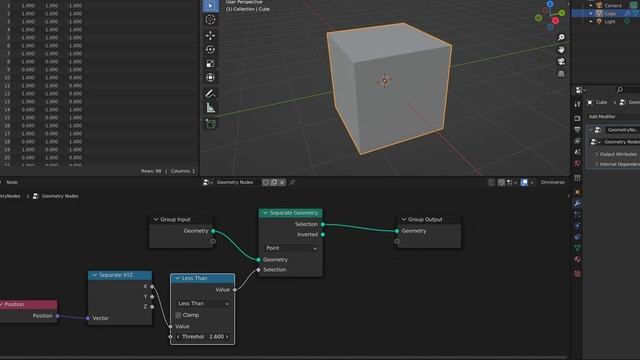Image resolution: width=640 pixels, height=360 pixels.
Task: Open the Point domain dropdown in Separate Geometry
Action: click(x=290, y=248)
